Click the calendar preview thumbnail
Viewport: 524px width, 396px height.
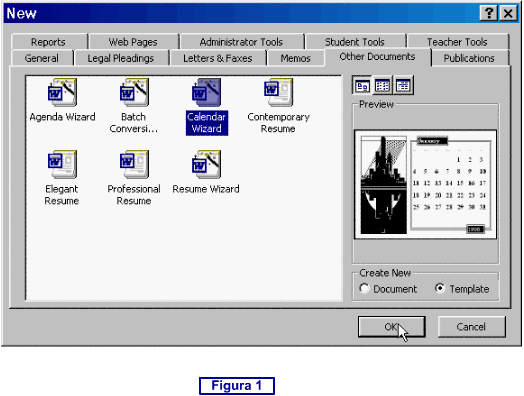[425, 184]
